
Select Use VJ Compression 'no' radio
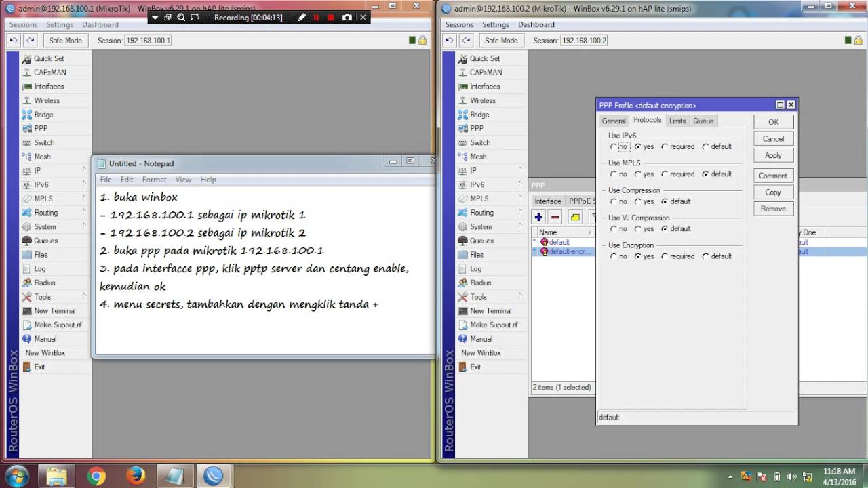coord(614,229)
